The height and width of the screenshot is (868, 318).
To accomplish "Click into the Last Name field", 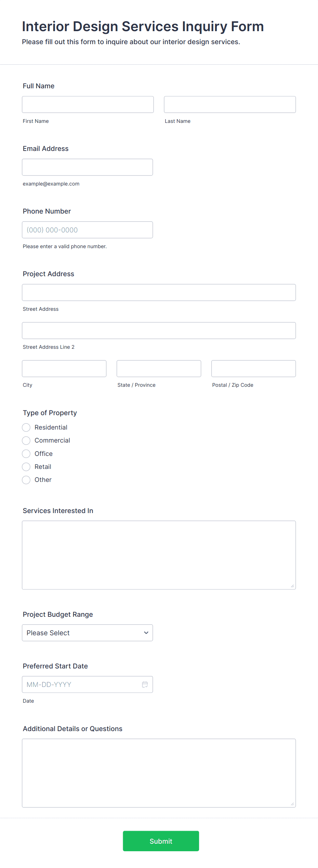I will coord(230,104).
